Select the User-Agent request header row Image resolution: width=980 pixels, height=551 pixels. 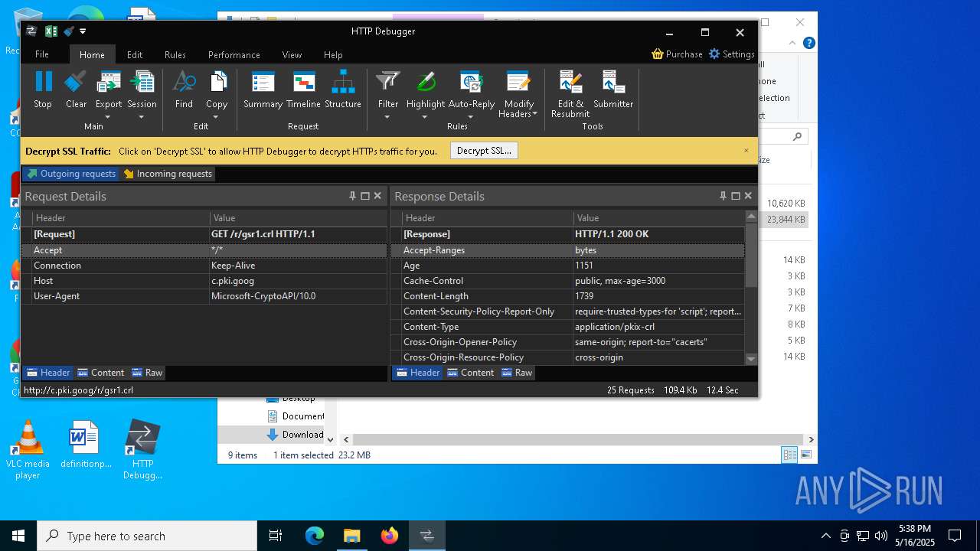pyautogui.click(x=204, y=296)
